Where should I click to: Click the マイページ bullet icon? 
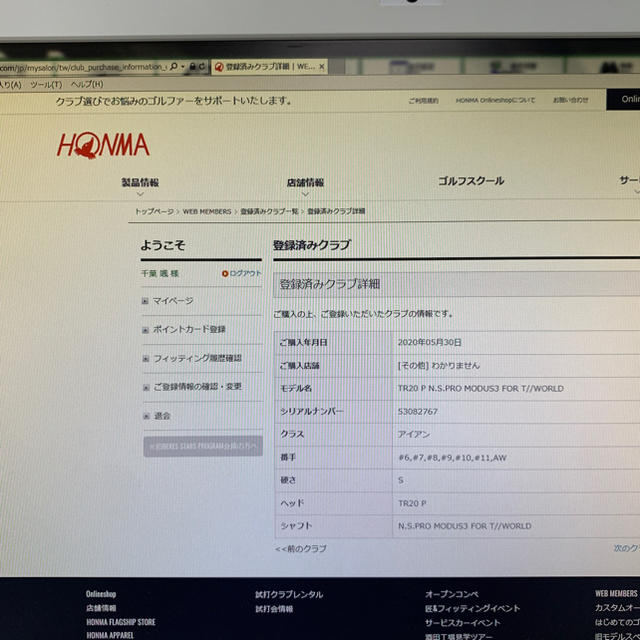click(x=145, y=301)
